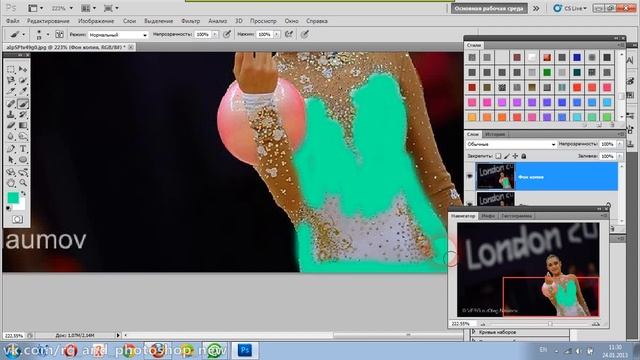Open the Brush tool preset picker
This screenshot has width=640, height=360.
[18, 34]
